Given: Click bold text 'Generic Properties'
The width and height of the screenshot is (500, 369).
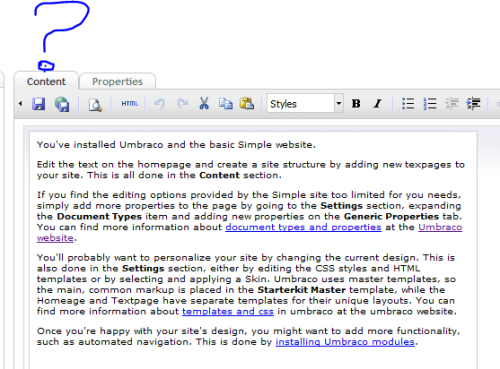Looking at the screenshot, I should point(391,217).
